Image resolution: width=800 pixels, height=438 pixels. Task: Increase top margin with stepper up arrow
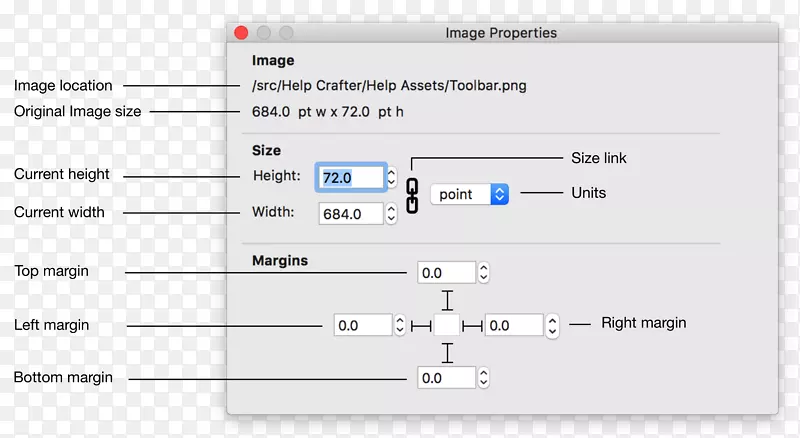click(484, 267)
